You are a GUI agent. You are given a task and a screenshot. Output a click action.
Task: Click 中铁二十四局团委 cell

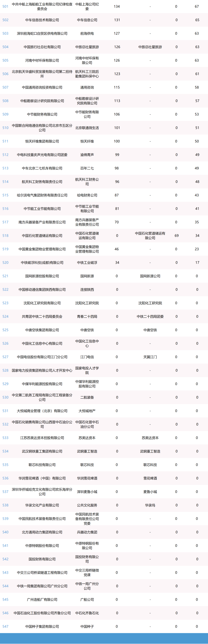150,317
